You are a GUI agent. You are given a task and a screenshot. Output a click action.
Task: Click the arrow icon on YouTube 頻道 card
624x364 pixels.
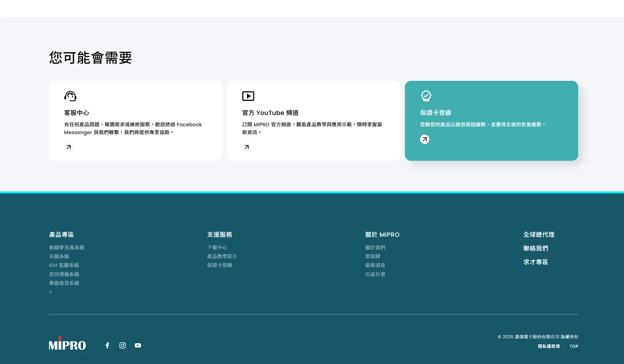(x=246, y=147)
